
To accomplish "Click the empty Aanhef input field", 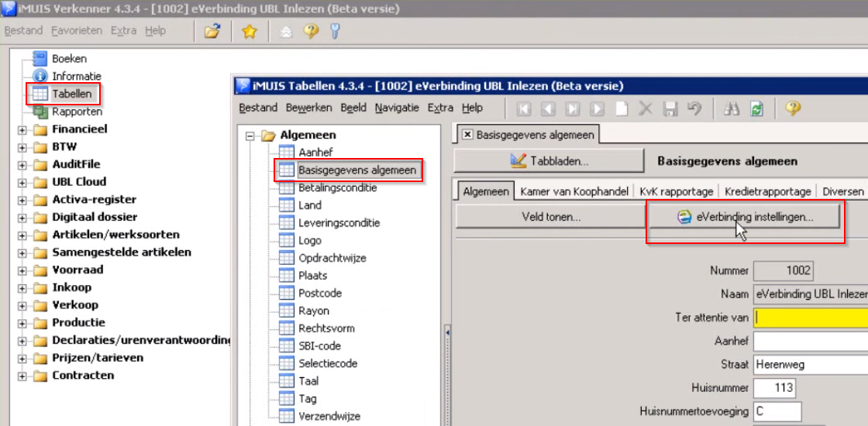I will point(811,341).
